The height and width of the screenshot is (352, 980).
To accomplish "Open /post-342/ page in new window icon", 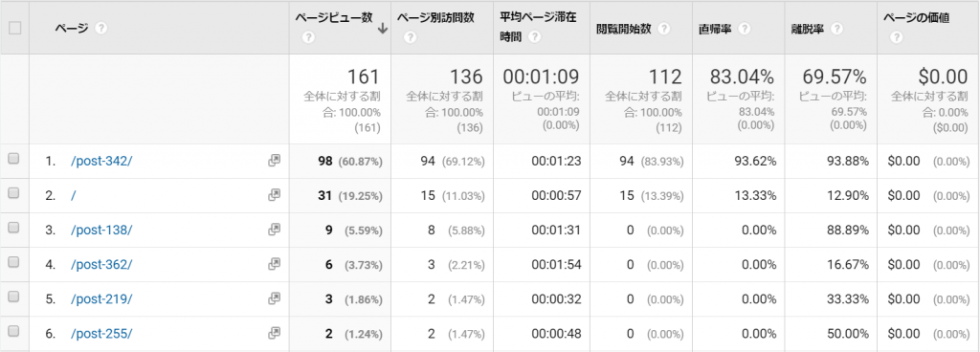I will (x=274, y=161).
